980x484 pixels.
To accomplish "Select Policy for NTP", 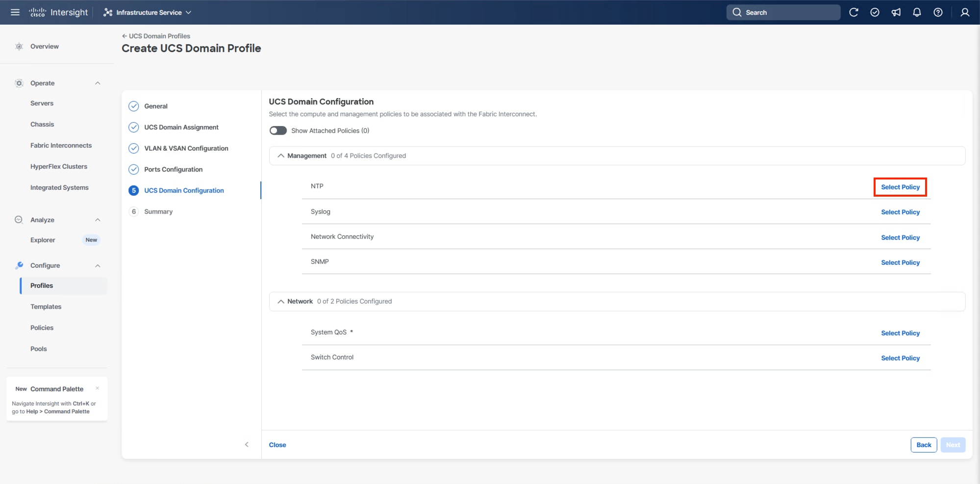I will (900, 187).
